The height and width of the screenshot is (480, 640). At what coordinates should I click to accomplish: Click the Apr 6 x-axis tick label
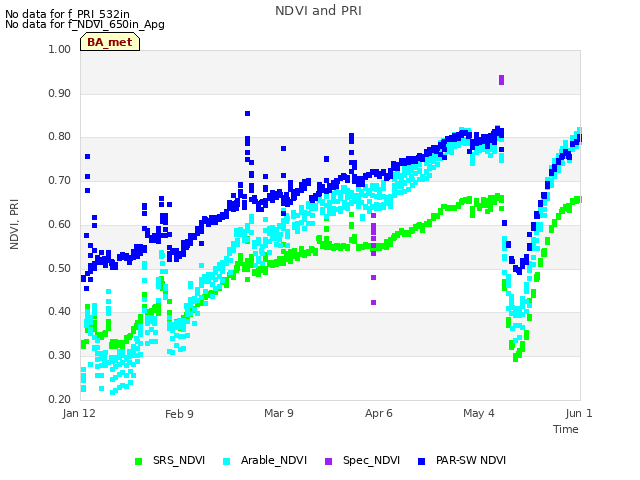point(379,413)
